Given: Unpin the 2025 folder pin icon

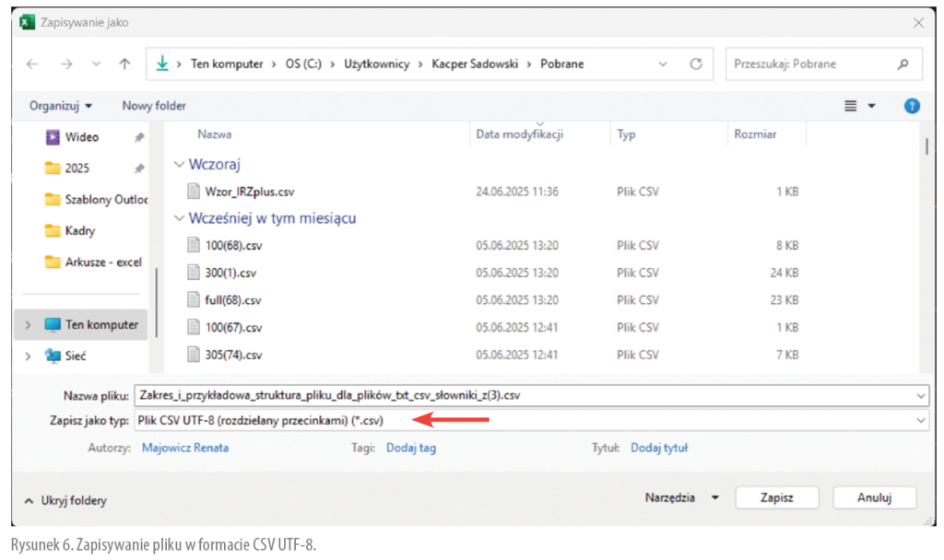Looking at the screenshot, I should pos(139,169).
